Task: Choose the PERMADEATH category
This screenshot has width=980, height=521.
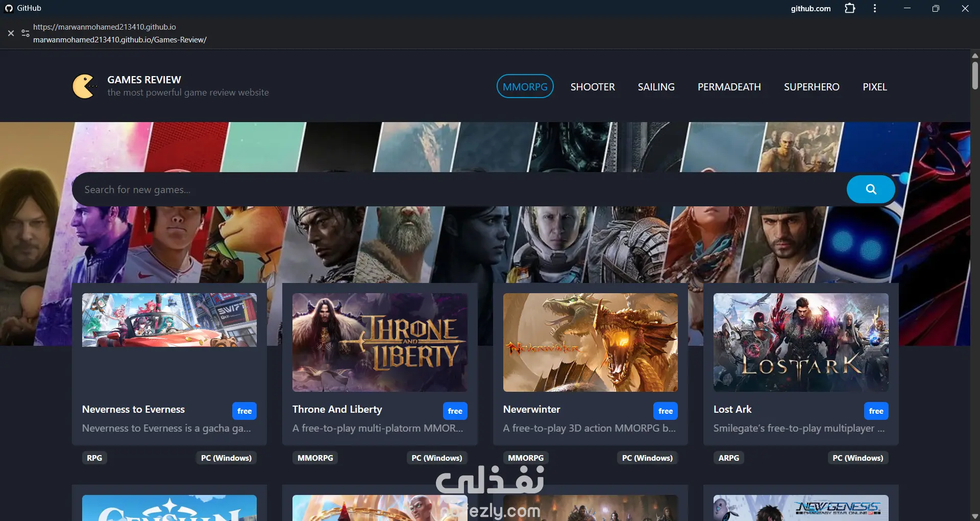Action: click(729, 87)
